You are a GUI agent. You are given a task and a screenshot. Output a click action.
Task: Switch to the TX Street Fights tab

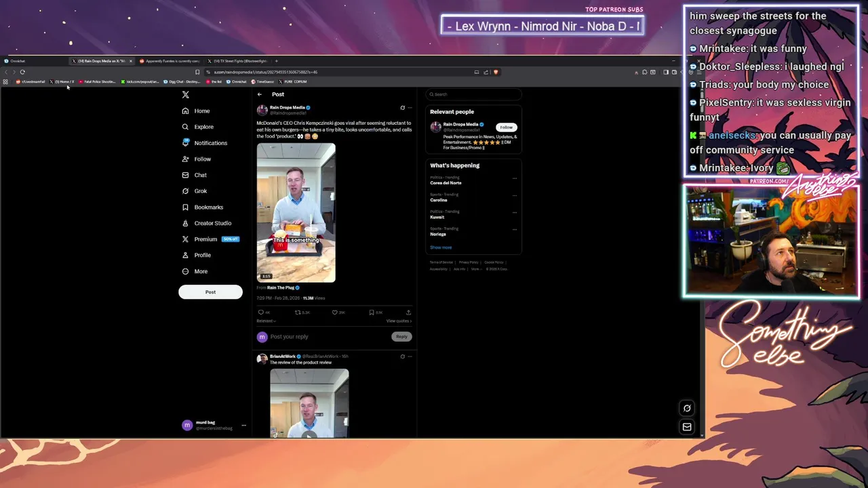pos(237,61)
